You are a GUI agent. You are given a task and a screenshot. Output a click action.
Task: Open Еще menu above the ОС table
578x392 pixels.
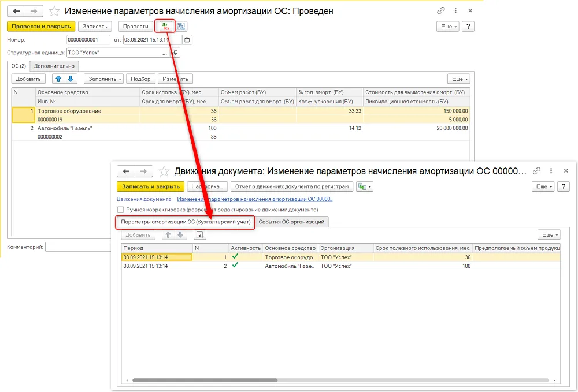(459, 79)
